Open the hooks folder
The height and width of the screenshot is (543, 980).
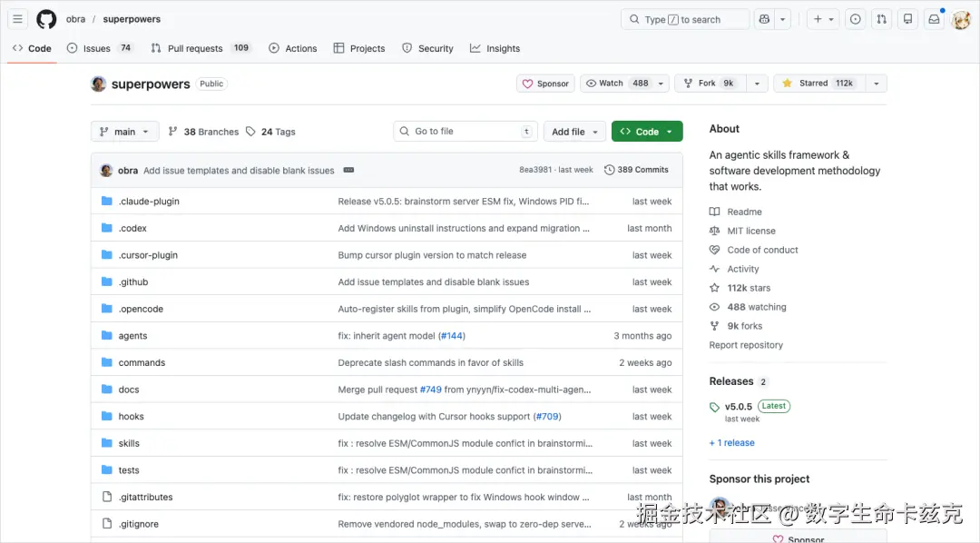(x=131, y=416)
